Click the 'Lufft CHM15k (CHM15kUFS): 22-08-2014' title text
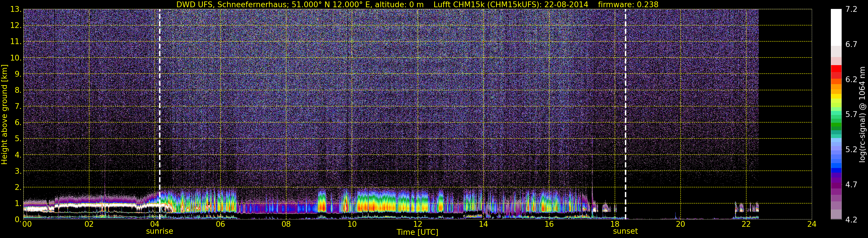Screen dimensions: 868x238 511,5
